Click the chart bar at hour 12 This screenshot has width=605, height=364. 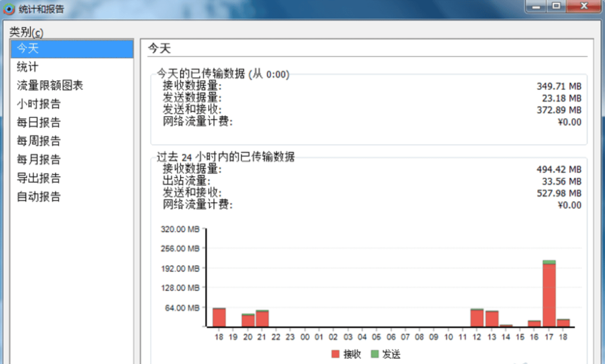pos(477,317)
